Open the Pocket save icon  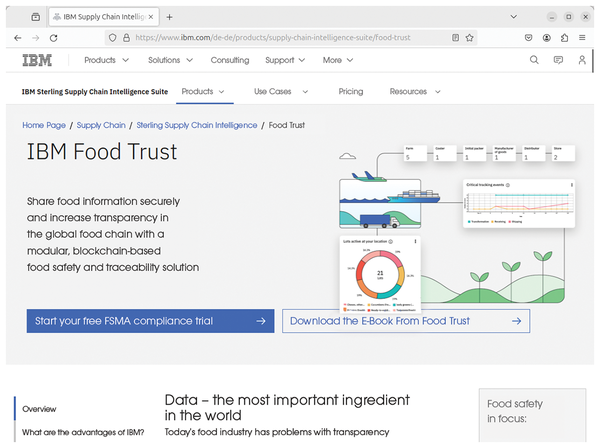[x=528, y=37]
